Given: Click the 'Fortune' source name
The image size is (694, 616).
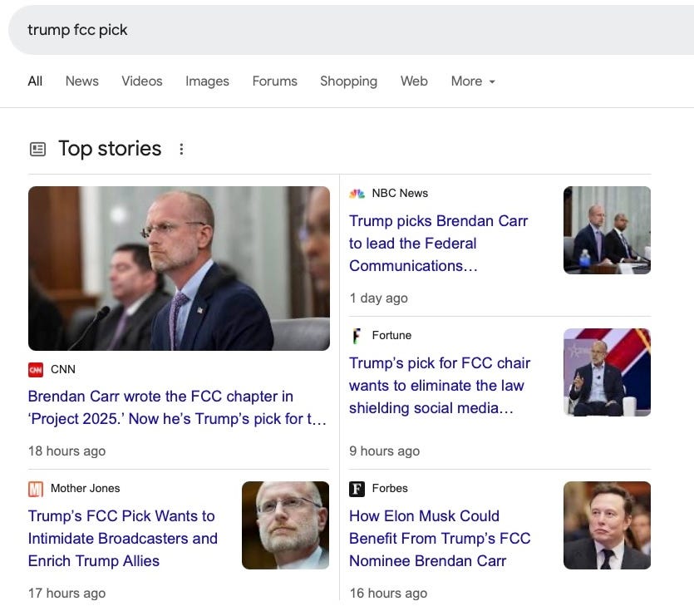Looking at the screenshot, I should pos(391,336).
